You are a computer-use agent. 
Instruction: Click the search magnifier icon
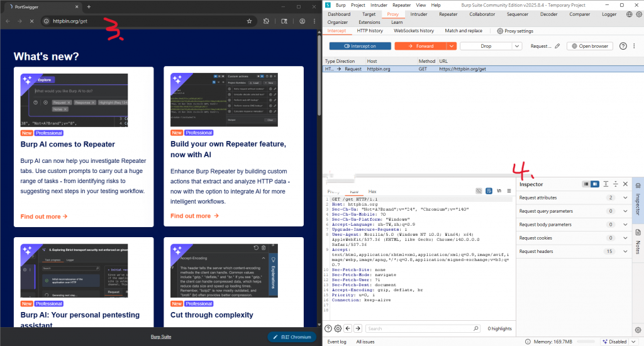click(x=475, y=328)
